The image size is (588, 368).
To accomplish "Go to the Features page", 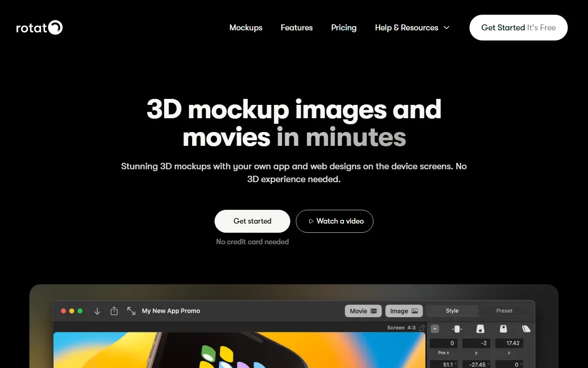I will 297,28.
